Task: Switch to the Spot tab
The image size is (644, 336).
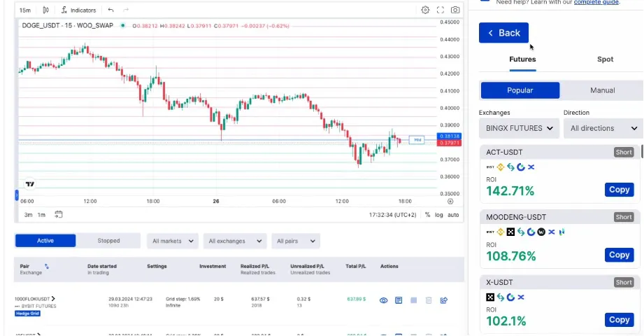Action: (605, 59)
